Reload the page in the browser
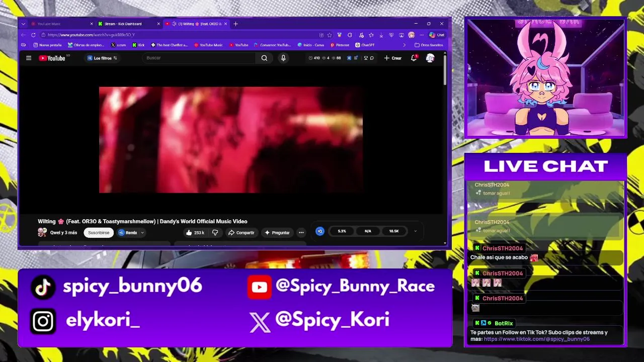The image size is (644, 362). pos(33,35)
